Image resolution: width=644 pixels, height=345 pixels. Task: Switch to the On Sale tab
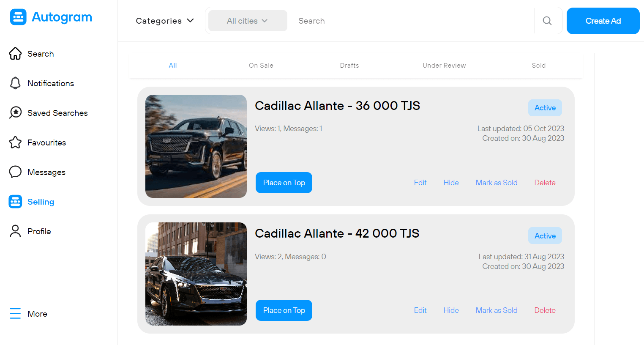[261, 66]
